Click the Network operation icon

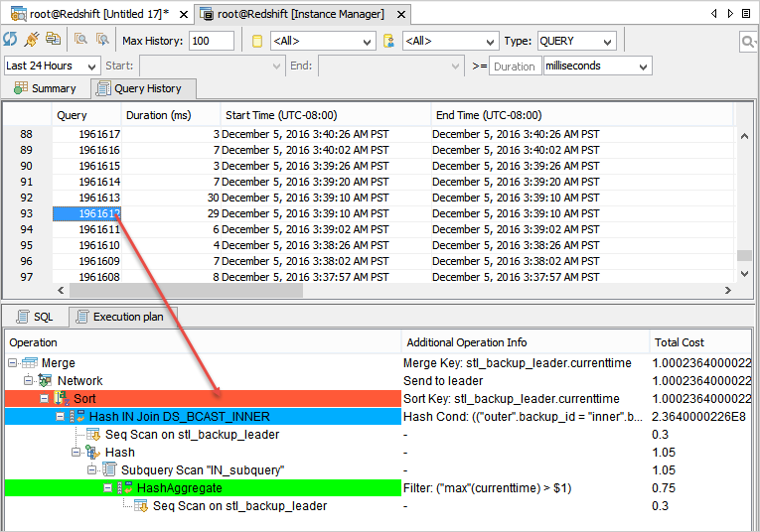pyautogui.click(x=45, y=380)
